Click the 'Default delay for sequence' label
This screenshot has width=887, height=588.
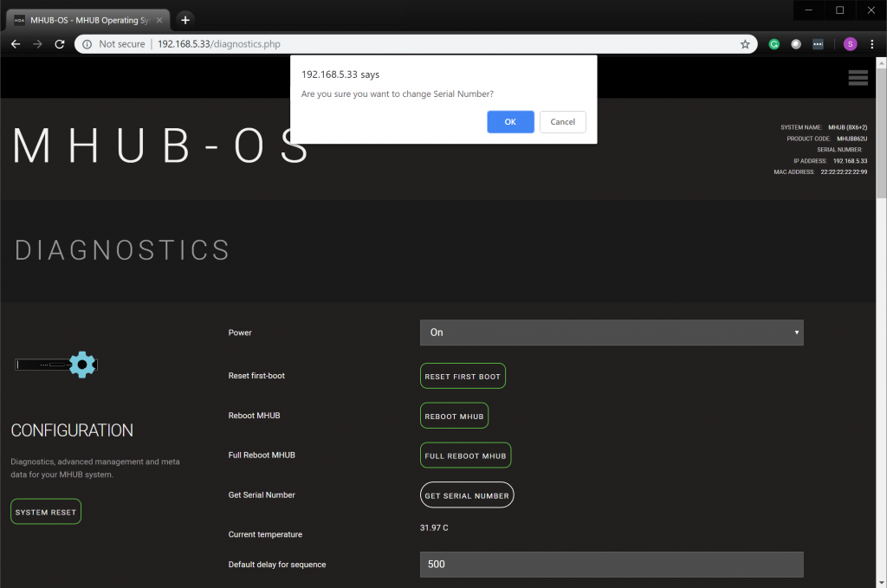[x=277, y=565]
